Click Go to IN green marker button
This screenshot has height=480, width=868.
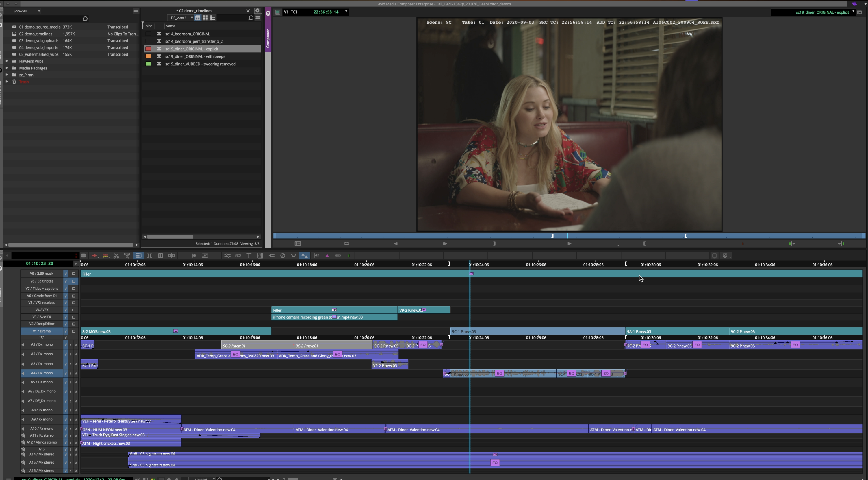coord(792,243)
